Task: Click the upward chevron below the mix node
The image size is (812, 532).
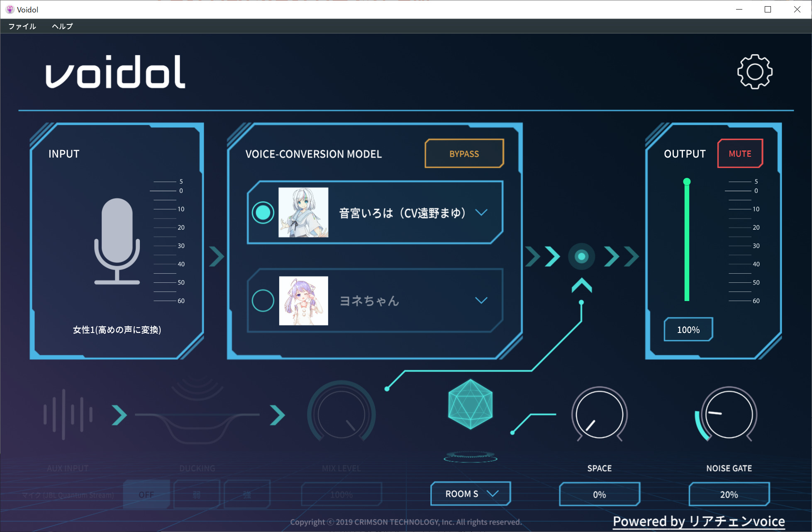Action: click(x=581, y=285)
